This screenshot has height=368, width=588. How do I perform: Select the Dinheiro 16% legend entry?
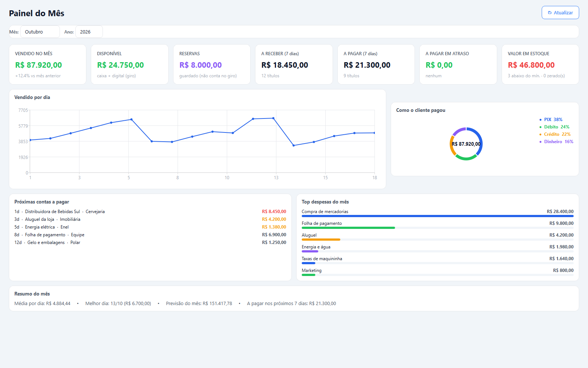pyautogui.click(x=556, y=142)
